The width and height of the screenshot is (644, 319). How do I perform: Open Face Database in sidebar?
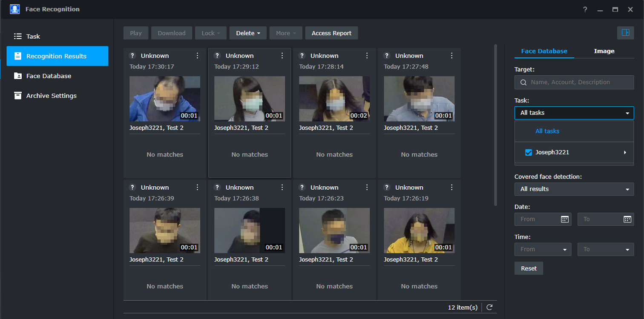[x=49, y=76]
